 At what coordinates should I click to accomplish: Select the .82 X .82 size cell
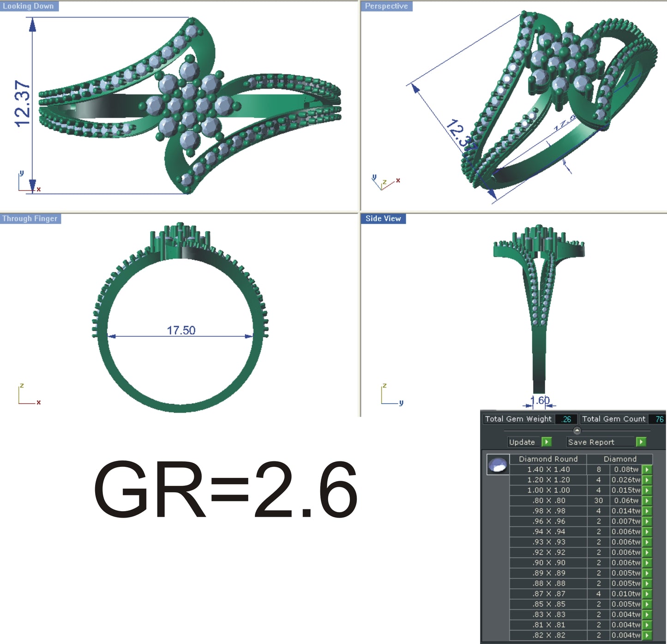pos(548,635)
